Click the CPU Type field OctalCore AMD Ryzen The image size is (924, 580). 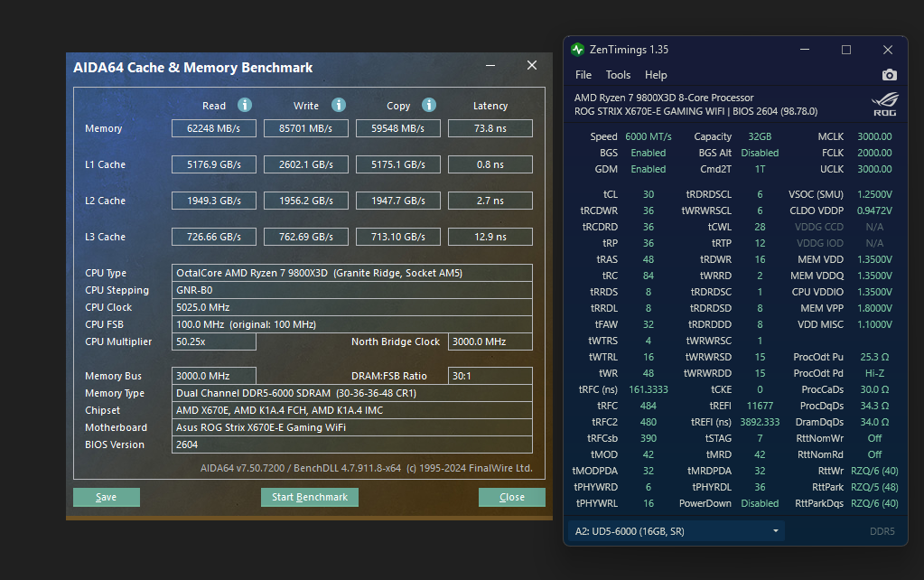351,273
